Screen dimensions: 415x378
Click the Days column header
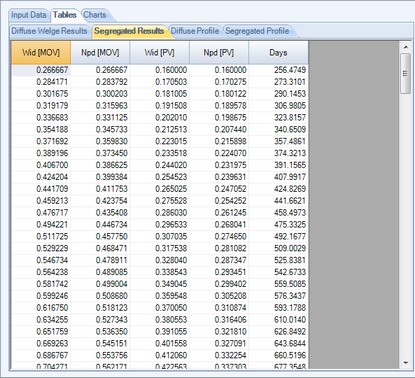pos(278,53)
